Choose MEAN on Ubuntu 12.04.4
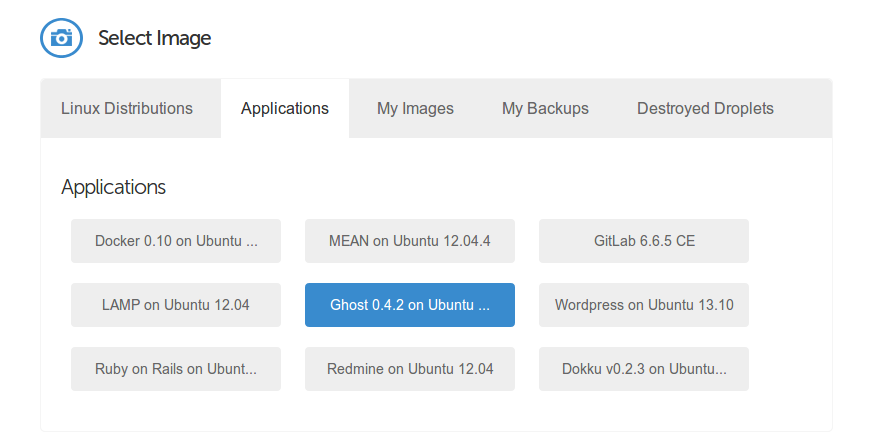This screenshot has height=447, width=873. tap(410, 241)
